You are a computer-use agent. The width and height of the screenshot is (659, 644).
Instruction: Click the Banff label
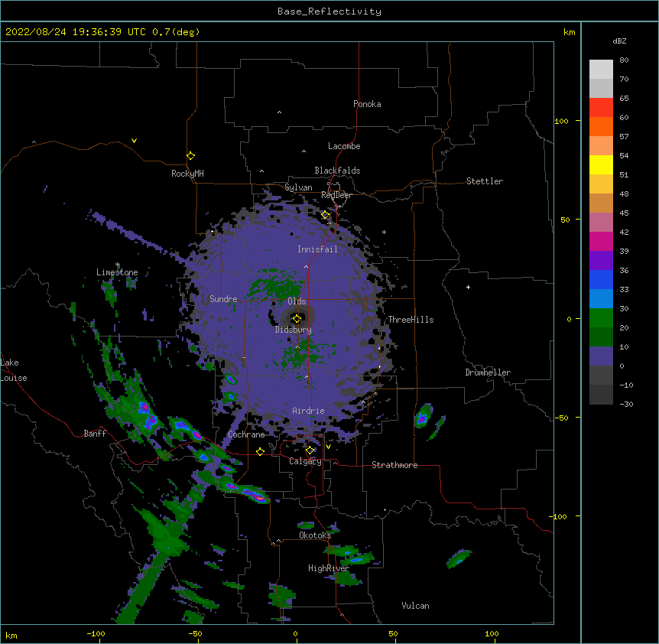(95, 434)
